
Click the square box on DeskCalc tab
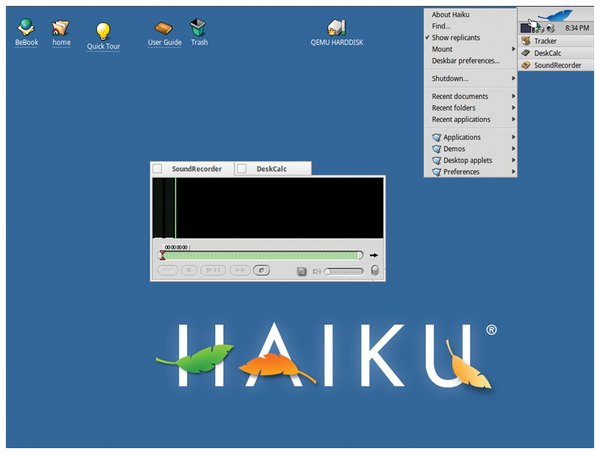click(x=242, y=168)
